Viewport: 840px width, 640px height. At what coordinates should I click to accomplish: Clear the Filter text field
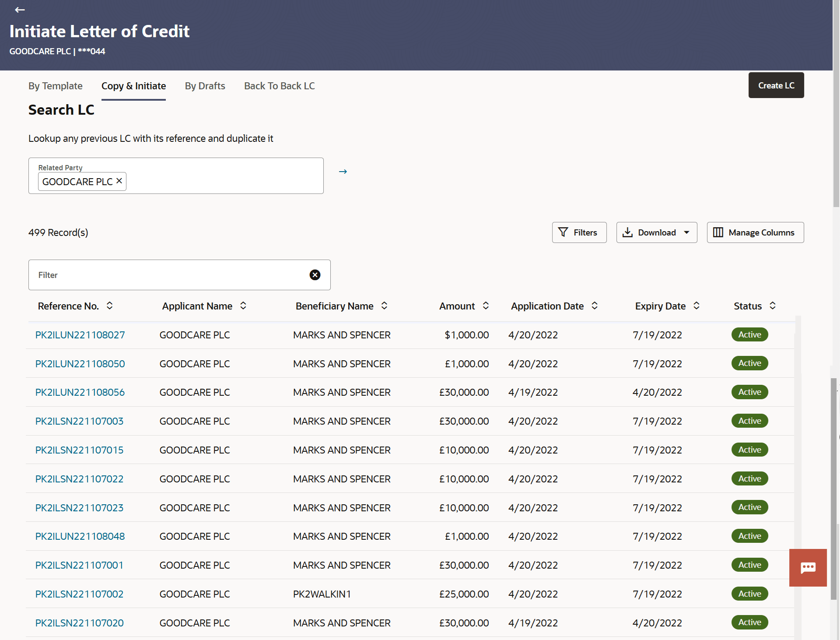tap(315, 275)
